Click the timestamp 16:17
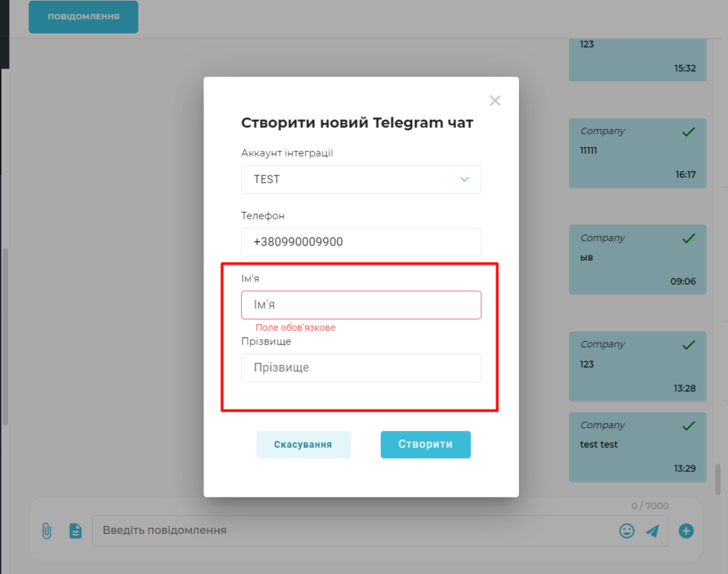 tap(685, 175)
